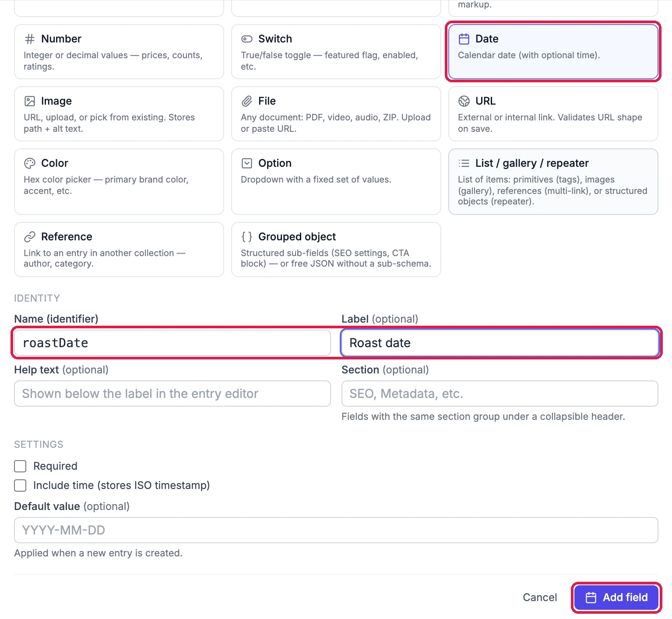Click the palette icon on the Color card
Viewport: 672px width, 619px height.
click(x=30, y=163)
